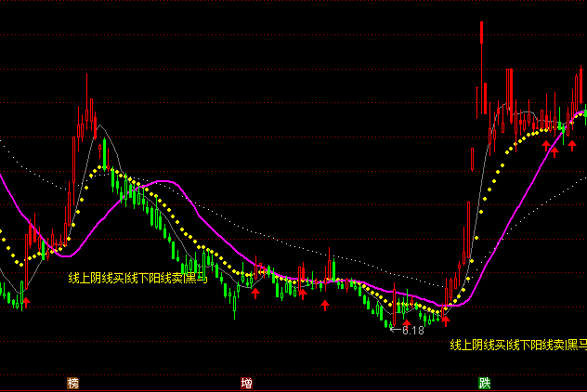Image resolution: width=587 pixels, height=392 pixels.
Task: Click the left yellow "线上阴线买线下阳线卖黑马" label
Action: 137,277
